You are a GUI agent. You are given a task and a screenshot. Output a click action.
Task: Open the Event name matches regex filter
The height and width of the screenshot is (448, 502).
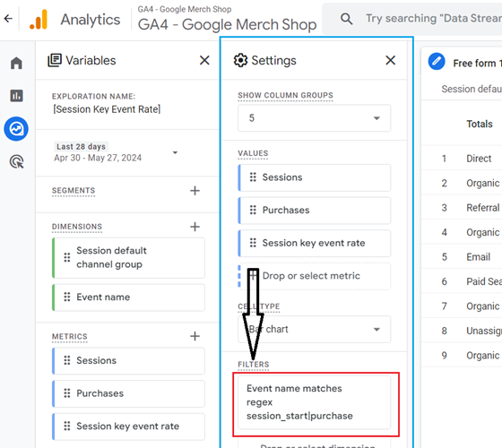(x=314, y=402)
